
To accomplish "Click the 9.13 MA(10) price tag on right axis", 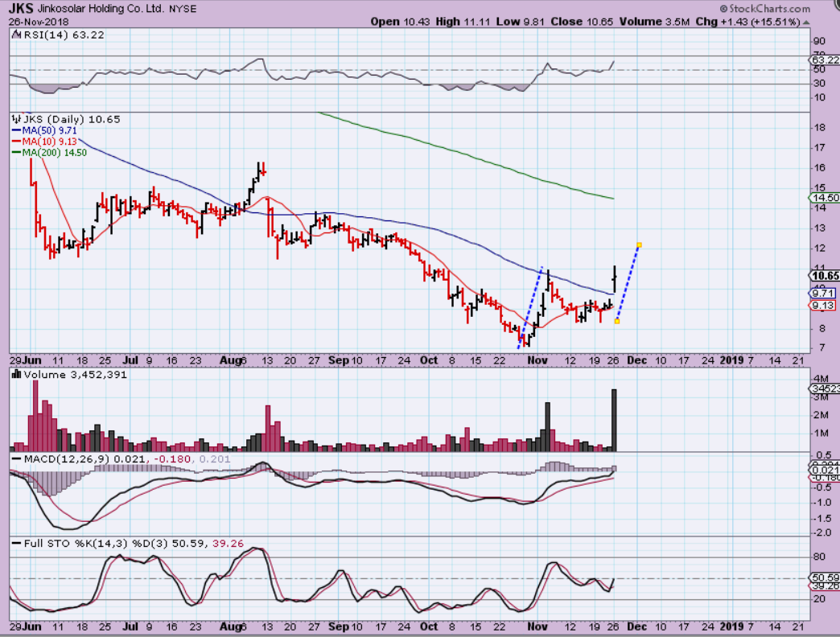I will [x=822, y=305].
